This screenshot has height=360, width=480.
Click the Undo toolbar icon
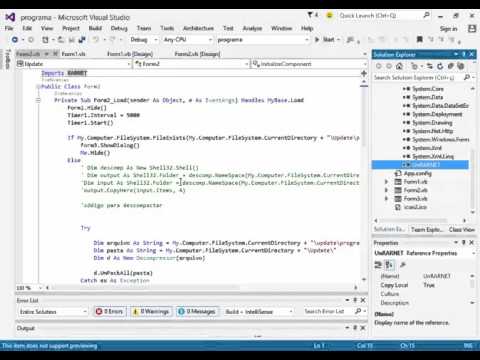(x=96, y=40)
